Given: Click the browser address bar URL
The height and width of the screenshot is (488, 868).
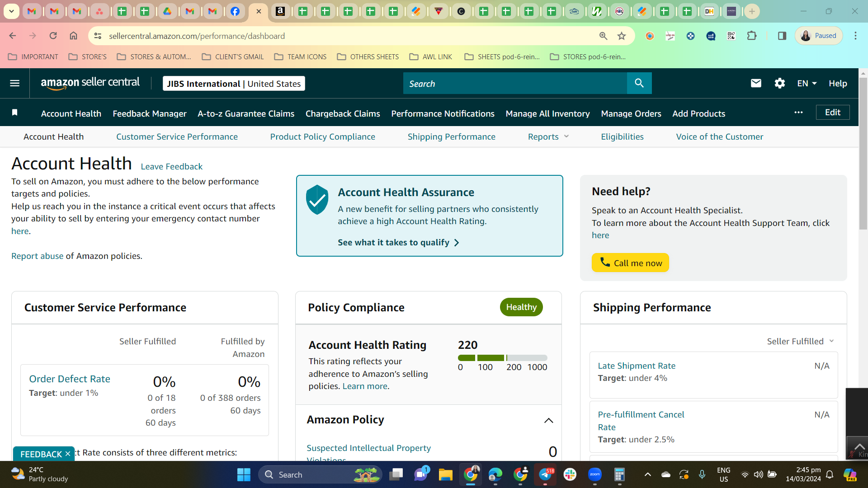Looking at the screenshot, I should [x=197, y=36].
